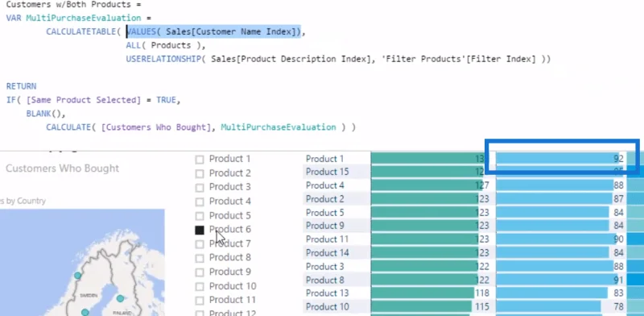The image size is (644, 316).
Task: Click Sales[Product Description Index] in the formula
Action: (291, 59)
